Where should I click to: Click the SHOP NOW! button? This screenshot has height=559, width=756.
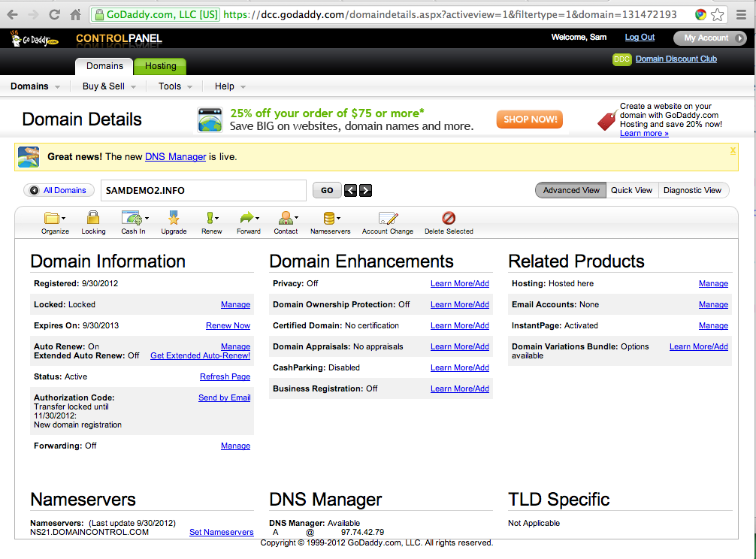(x=530, y=119)
